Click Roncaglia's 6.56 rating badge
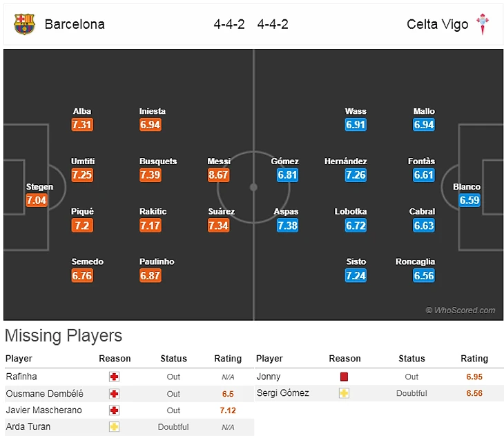This screenshot has height=438, width=504. (424, 276)
